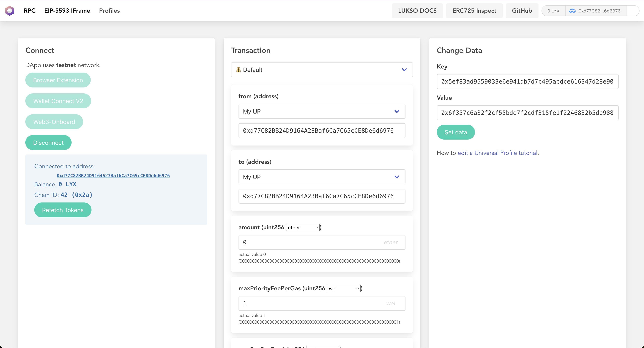
Task: Open the connected address link
Action: pyautogui.click(x=113, y=175)
